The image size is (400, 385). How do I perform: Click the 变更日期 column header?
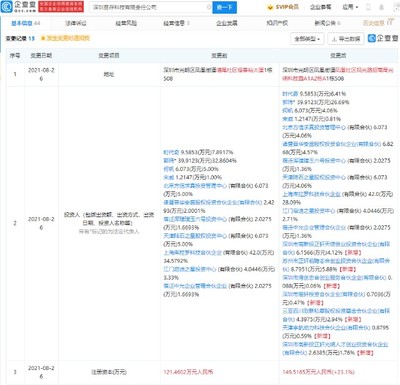tap(41, 56)
